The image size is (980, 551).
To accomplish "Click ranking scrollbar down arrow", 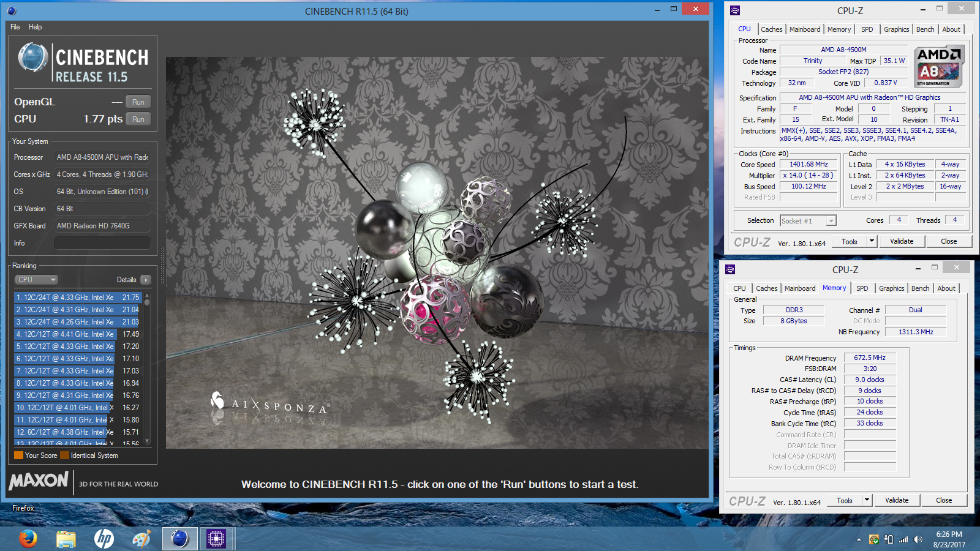I will (147, 441).
